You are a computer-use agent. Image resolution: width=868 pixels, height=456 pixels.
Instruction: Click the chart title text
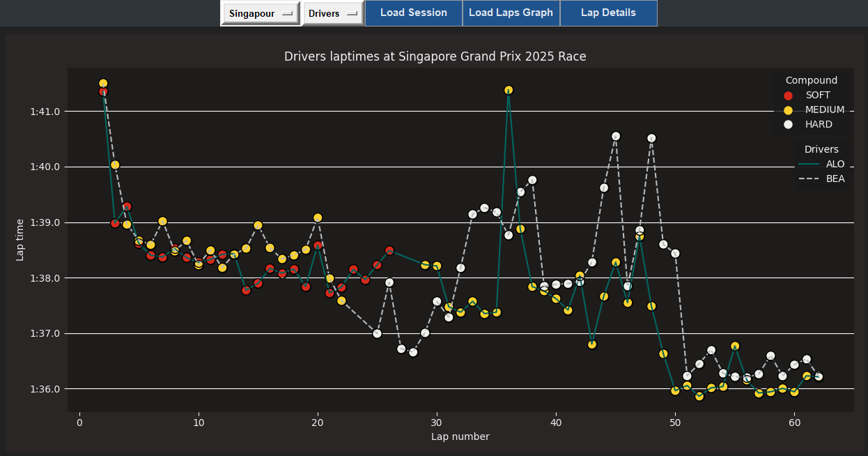point(435,56)
